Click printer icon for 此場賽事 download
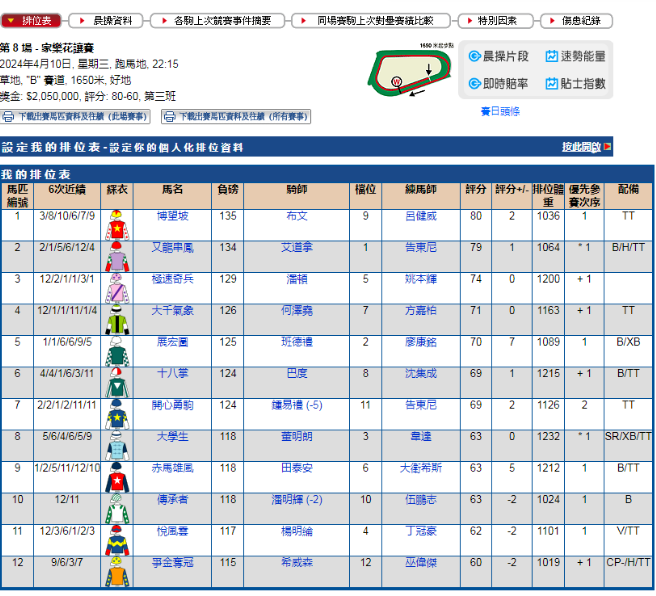656x596 pixels. 8,117
